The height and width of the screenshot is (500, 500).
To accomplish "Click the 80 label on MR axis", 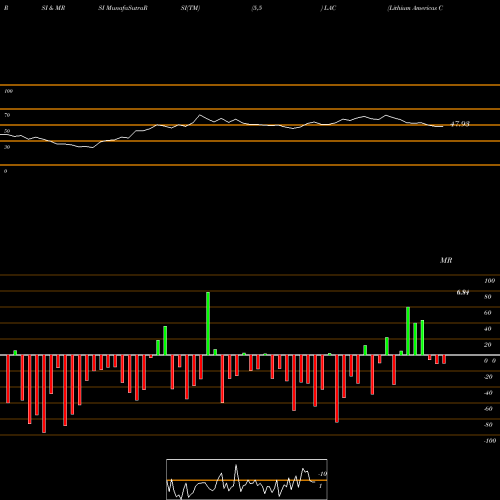I will pyautogui.click(x=488, y=297).
